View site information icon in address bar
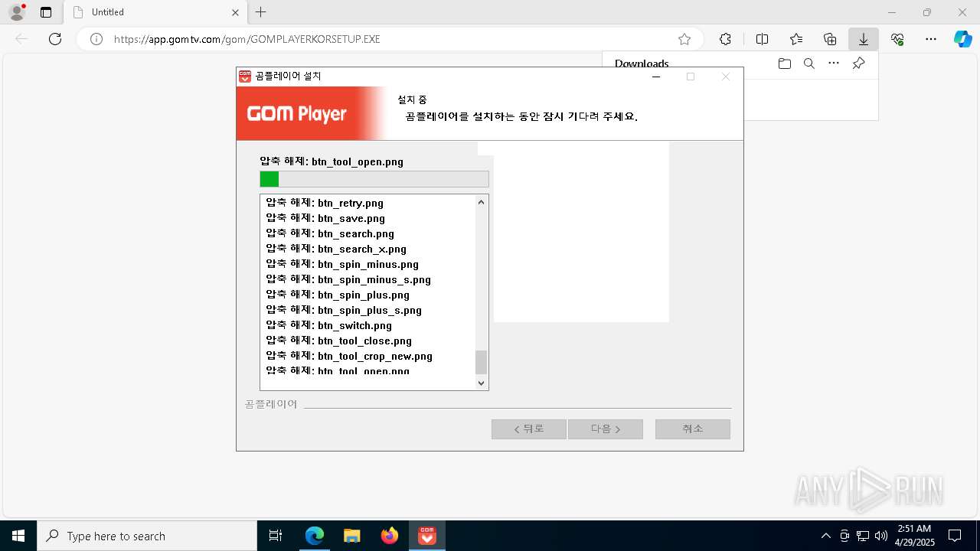The image size is (980, 551). [96, 39]
